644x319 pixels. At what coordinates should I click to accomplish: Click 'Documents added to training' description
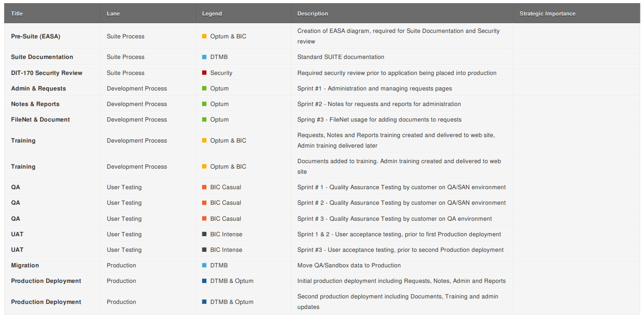[399, 166]
